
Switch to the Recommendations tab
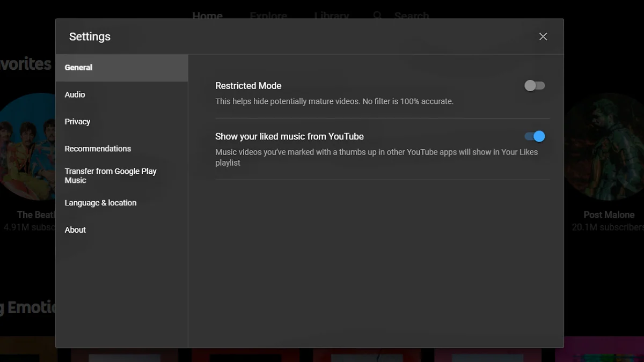click(122, 149)
